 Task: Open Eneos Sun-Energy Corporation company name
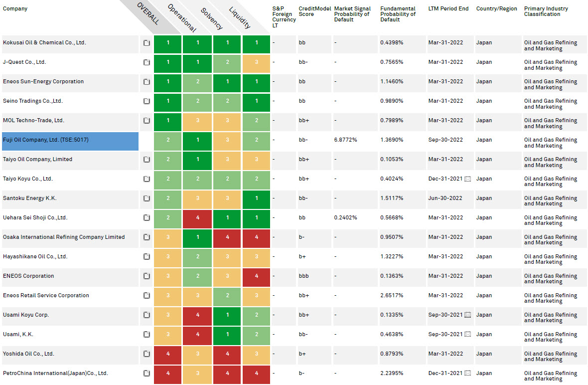coord(43,82)
